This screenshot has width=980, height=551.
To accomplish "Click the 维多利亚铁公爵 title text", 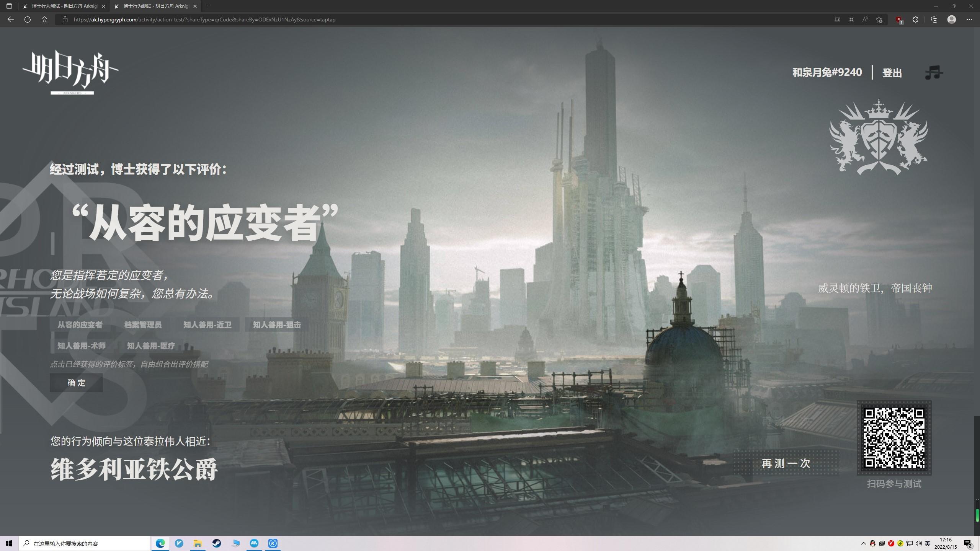I will [134, 469].
